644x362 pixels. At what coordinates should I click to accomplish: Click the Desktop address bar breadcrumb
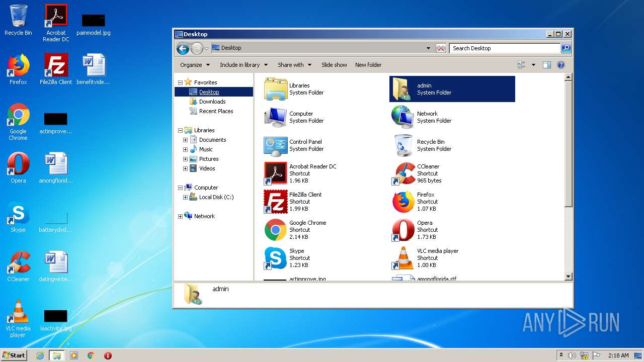click(x=231, y=48)
